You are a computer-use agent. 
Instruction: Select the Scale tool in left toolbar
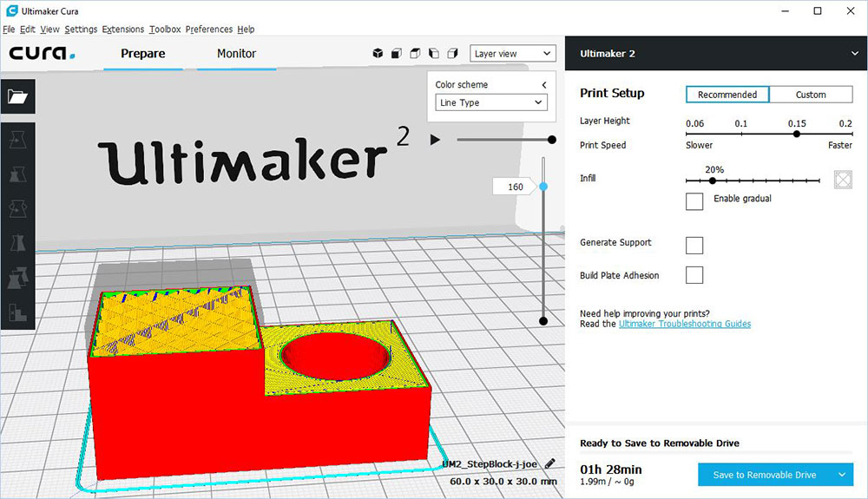[17, 174]
